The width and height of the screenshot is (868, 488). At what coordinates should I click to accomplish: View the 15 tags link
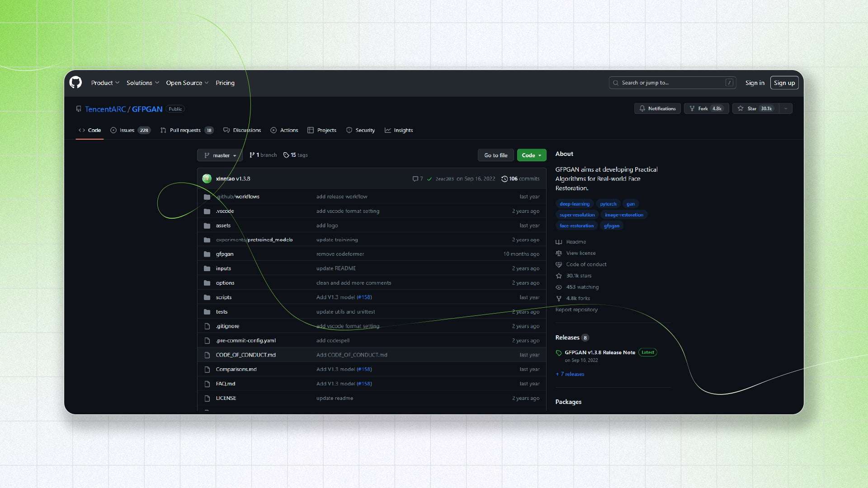(295, 155)
